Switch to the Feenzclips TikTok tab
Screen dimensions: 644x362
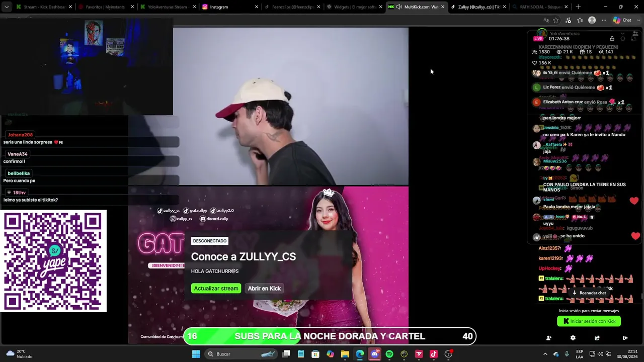tap(292, 7)
